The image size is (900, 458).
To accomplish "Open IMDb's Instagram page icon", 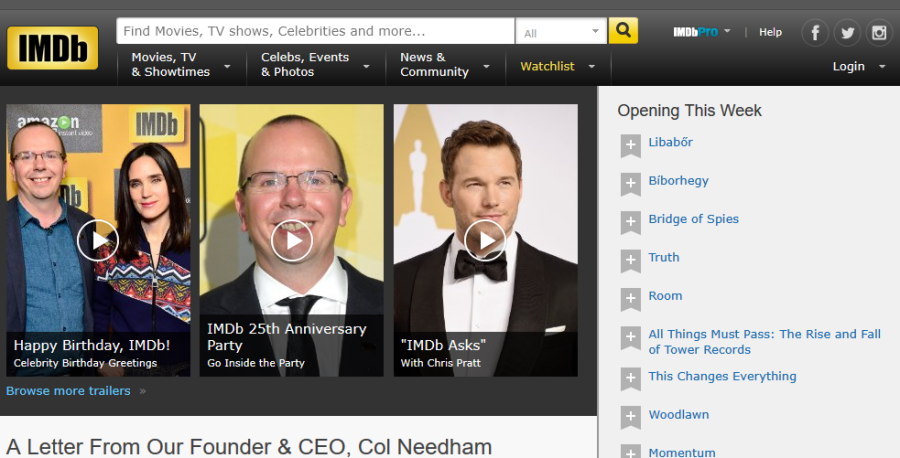I will point(879,33).
